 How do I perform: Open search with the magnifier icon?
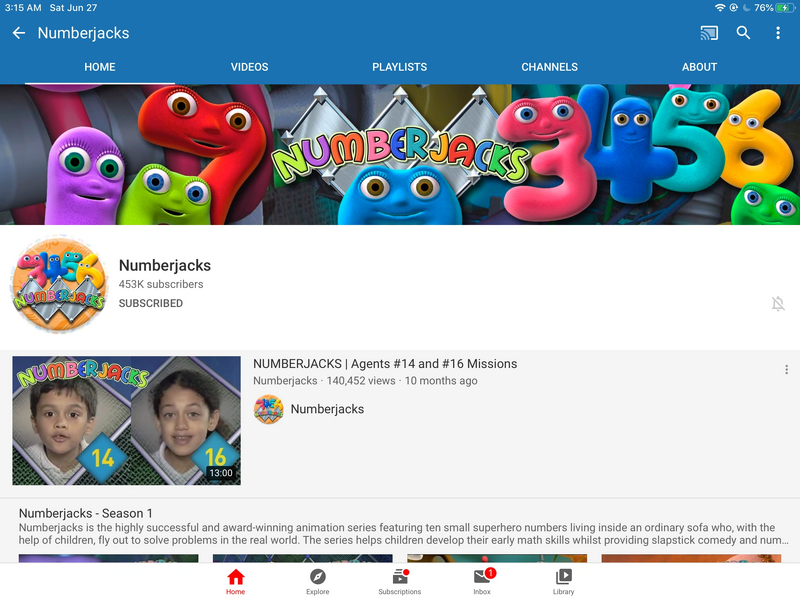click(x=743, y=33)
